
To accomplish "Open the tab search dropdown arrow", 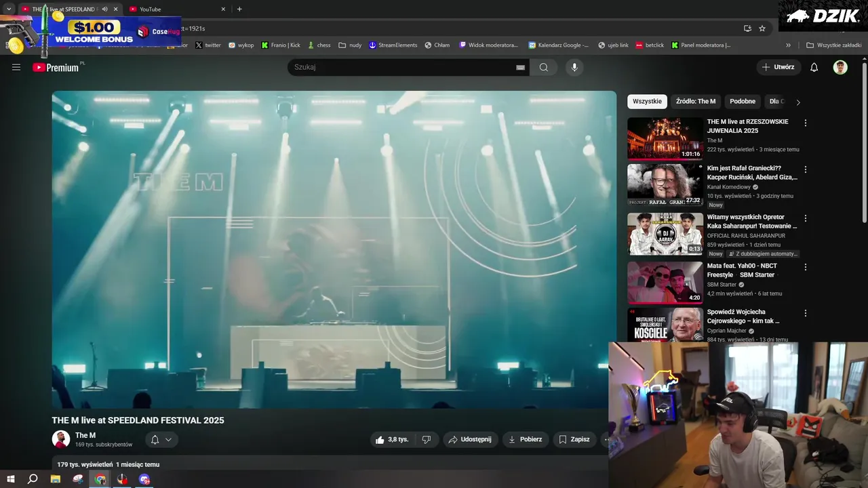I will (x=9, y=9).
